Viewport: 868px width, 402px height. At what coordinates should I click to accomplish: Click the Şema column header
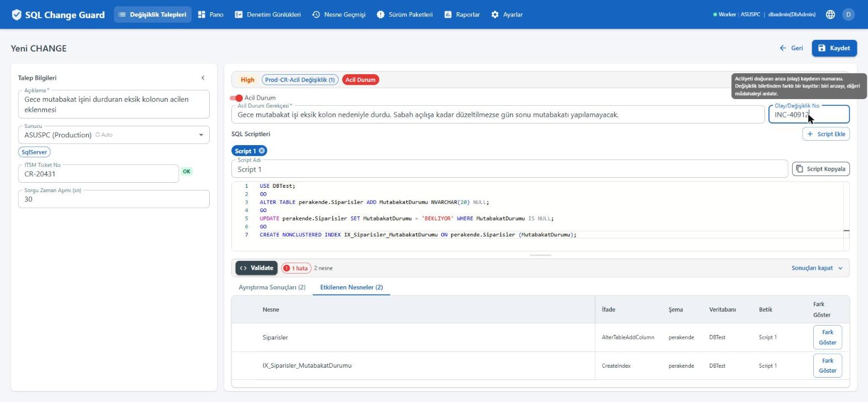675,310
